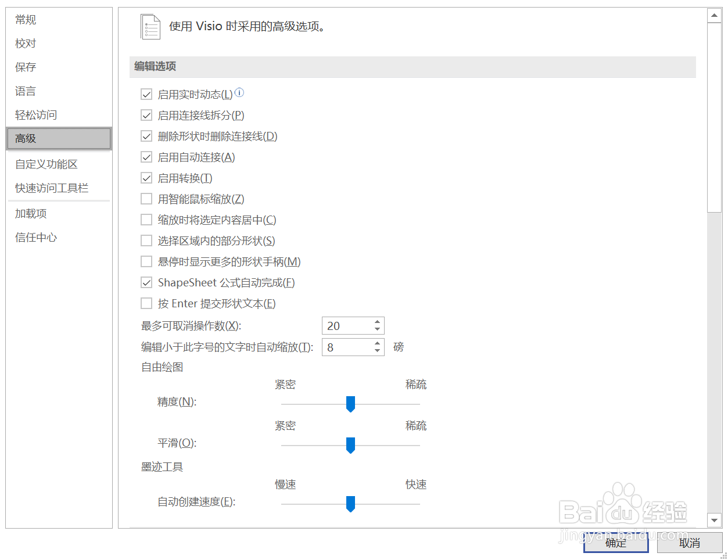The image size is (728, 560).
Task: Toggle 删除形状时删除连接线(D) checkbox
Action: [x=146, y=136]
